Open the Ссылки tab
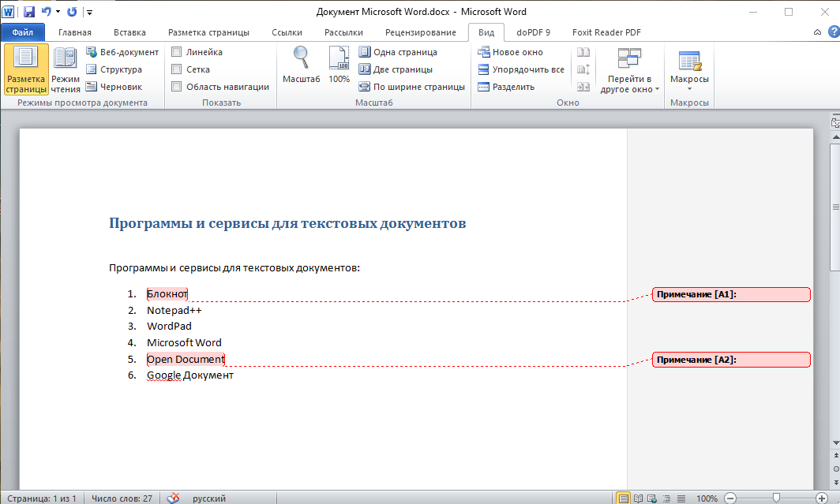840x504 pixels. 287,32
